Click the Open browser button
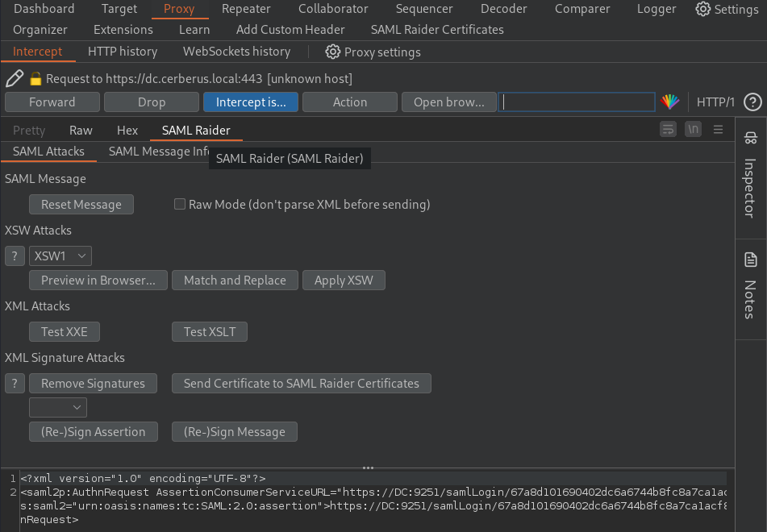The image size is (767, 532). pyautogui.click(x=449, y=102)
